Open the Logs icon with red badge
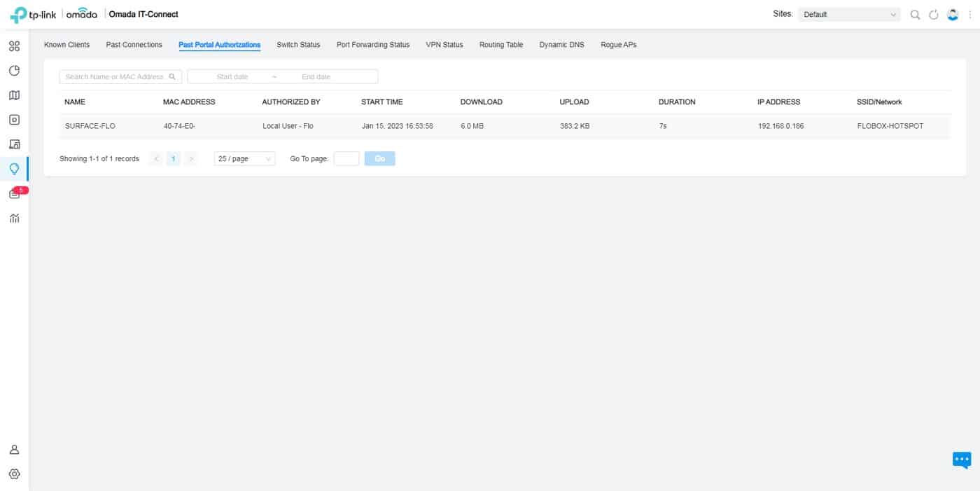The width and height of the screenshot is (980, 491). pyautogui.click(x=15, y=194)
